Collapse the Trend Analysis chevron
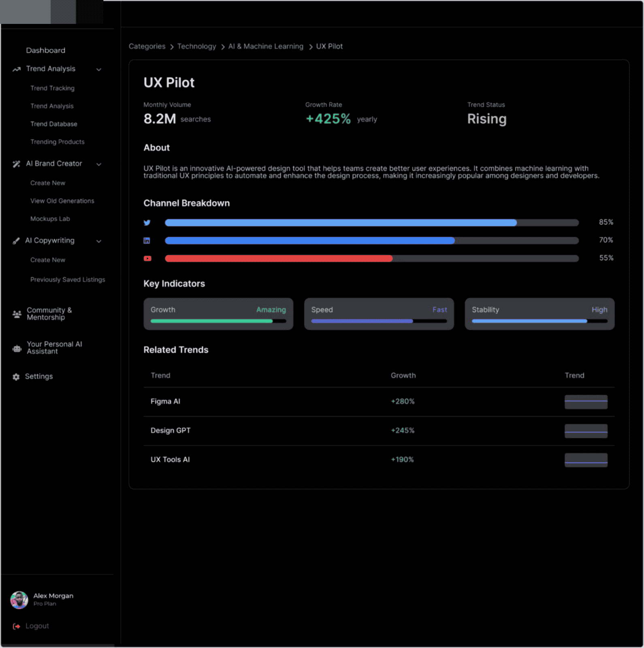 [99, 70]
